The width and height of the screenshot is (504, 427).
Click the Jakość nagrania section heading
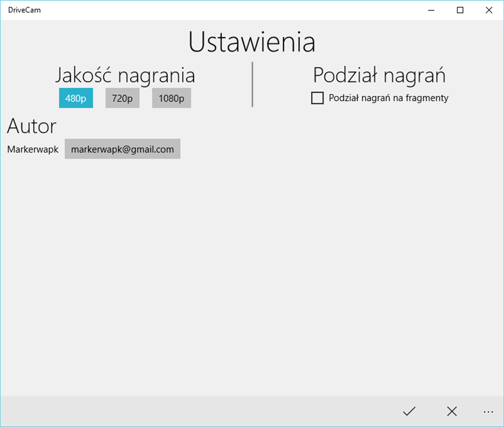[x=125, y=75]
